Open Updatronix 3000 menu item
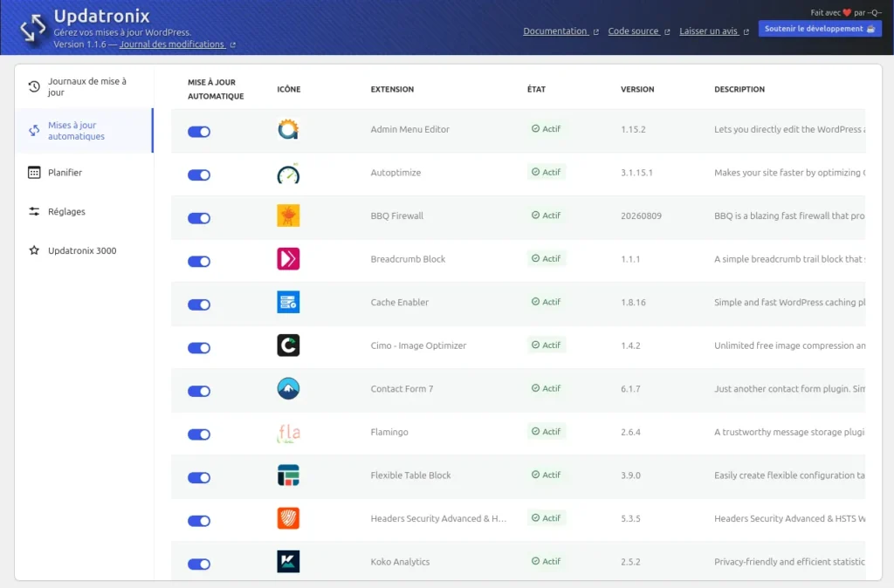 point(84,250)
